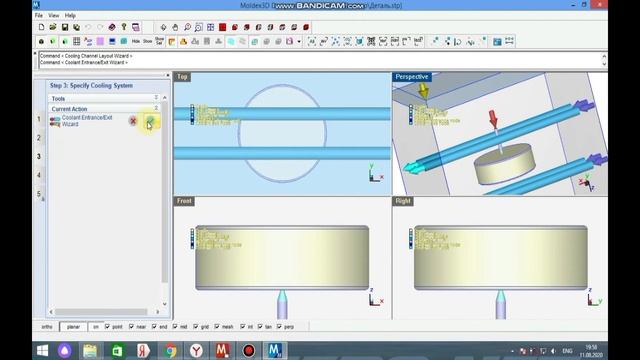Create a new file with the New icon
640x360 pixels.
[41, 27]
